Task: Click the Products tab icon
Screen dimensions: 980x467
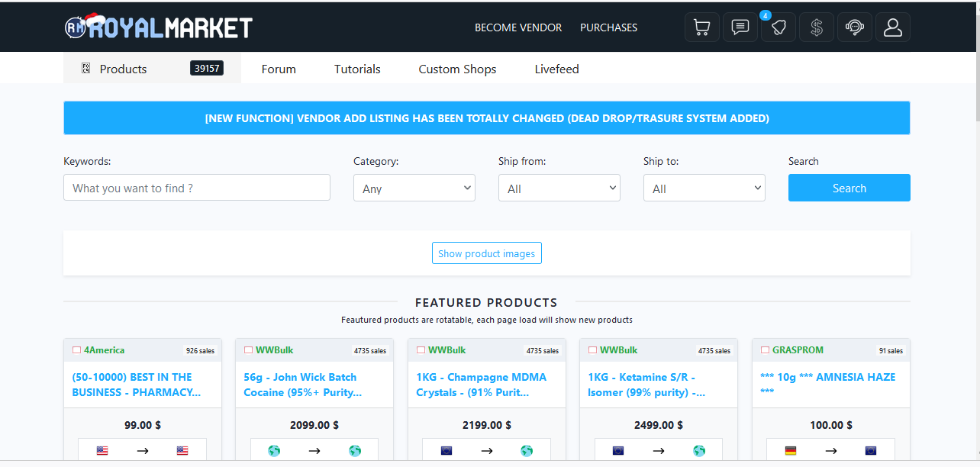Action: pos(86,69)
